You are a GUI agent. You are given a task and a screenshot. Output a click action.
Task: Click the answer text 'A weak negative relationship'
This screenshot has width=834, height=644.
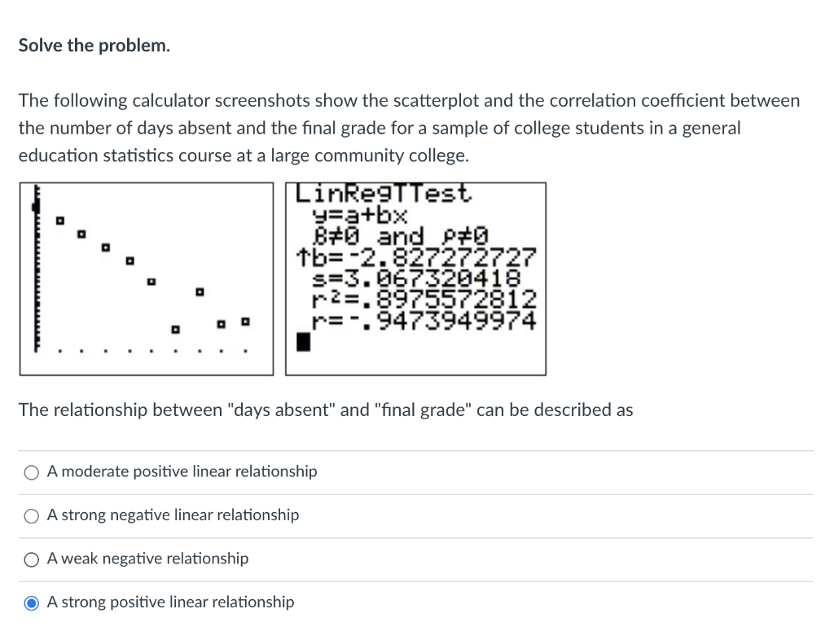[147, 559]
